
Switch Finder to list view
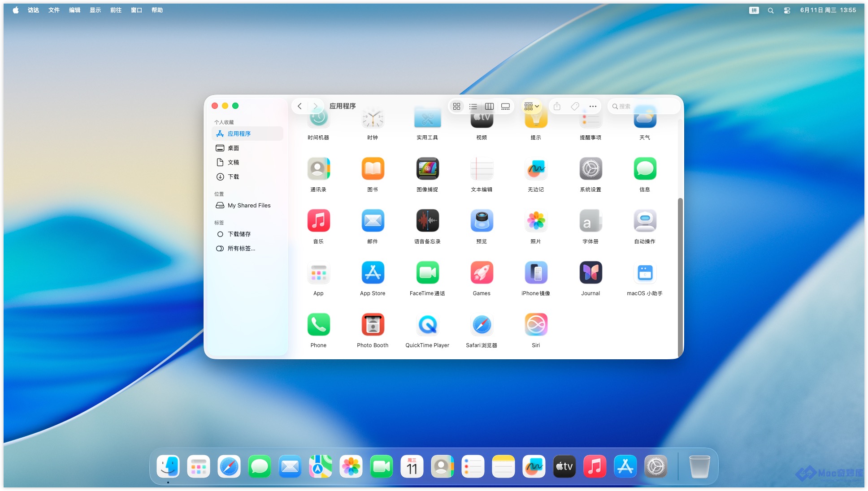[473, 107]
